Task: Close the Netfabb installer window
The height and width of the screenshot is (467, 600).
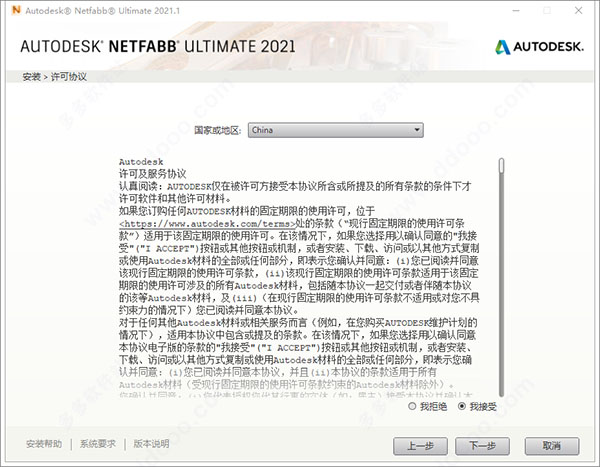Action: point(578,10)
